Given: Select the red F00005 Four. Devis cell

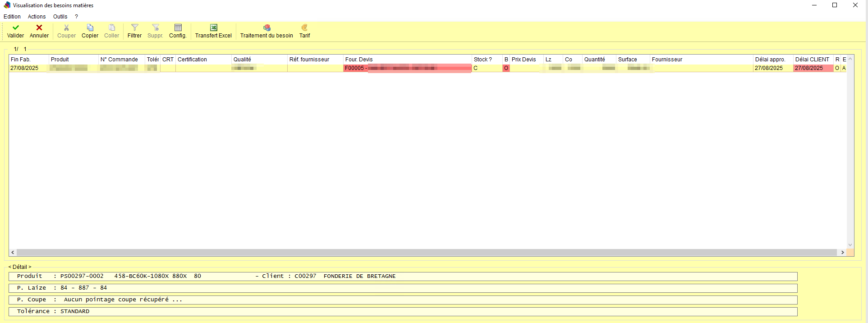Looking at the screenshot, I should [407, 68].
